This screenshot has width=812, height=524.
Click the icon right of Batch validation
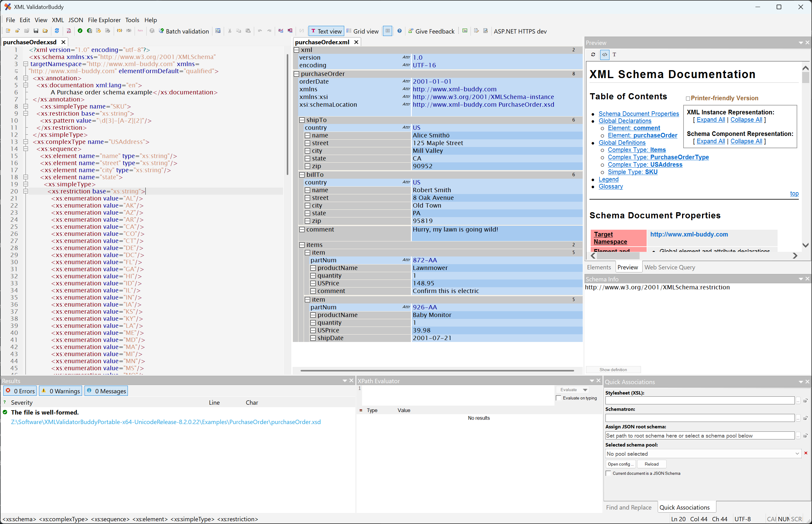tap(218, 31)
